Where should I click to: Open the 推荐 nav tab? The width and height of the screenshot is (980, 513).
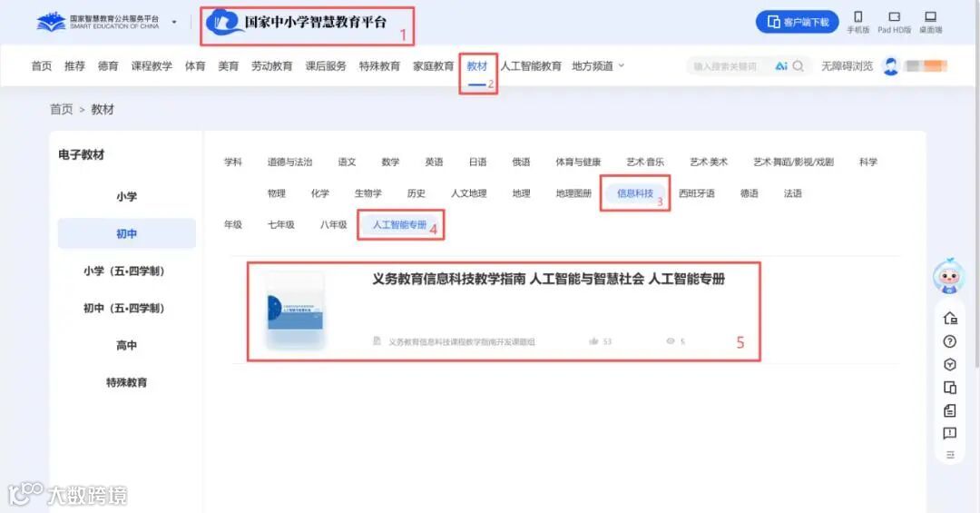point(75,65)
